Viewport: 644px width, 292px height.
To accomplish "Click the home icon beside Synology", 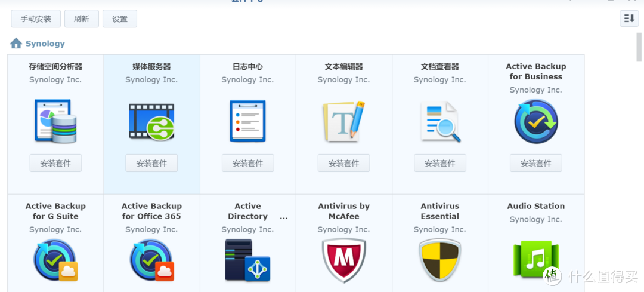I will tap(16, 43).
